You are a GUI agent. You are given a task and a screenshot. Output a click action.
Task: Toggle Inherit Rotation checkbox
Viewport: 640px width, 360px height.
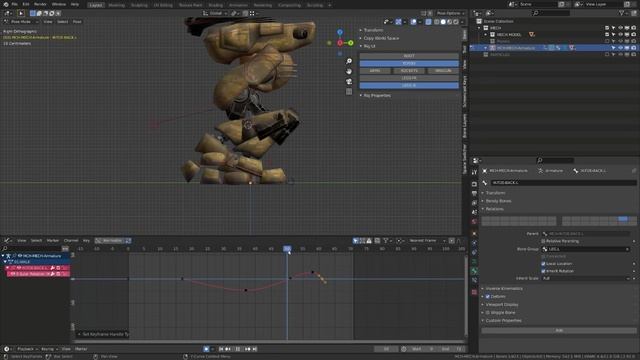pos(543,271)
